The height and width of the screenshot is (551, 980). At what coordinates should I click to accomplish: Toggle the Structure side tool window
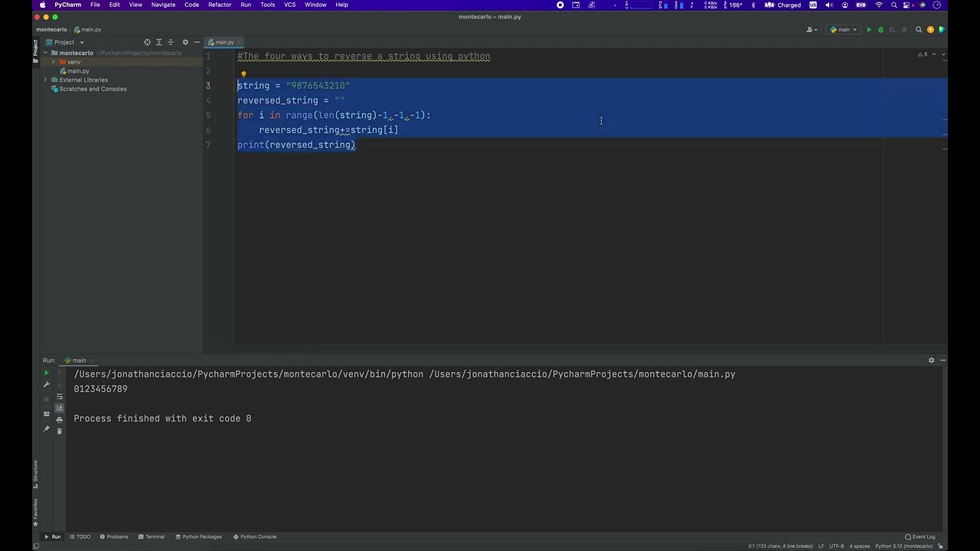click(35, 474)
